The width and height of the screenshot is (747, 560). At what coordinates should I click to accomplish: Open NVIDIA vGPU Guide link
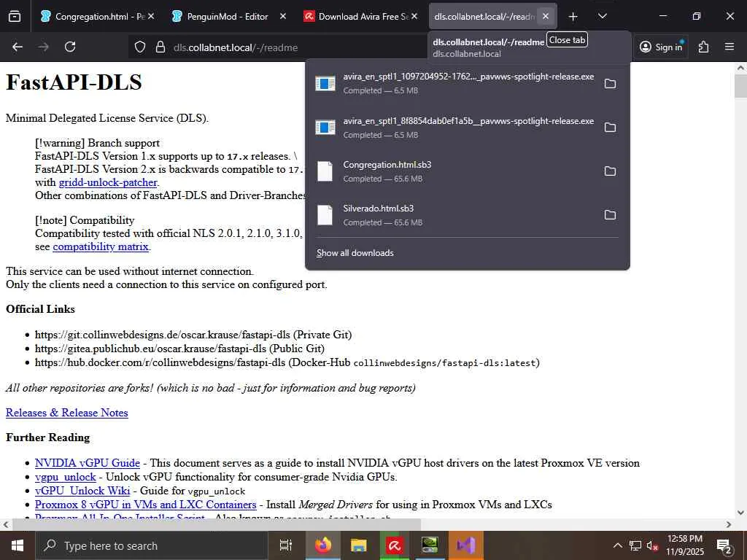tap(88, 463)
